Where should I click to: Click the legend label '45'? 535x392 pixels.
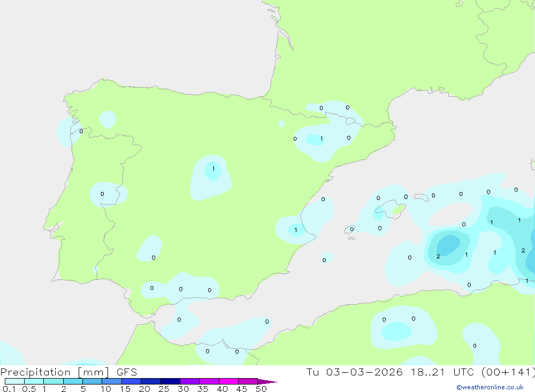[242, 389]
